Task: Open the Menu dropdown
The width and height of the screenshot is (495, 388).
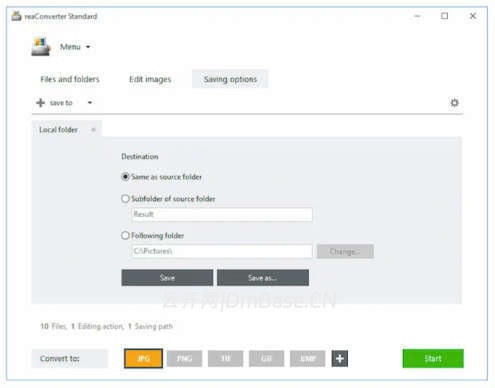Action: (75, 47)
